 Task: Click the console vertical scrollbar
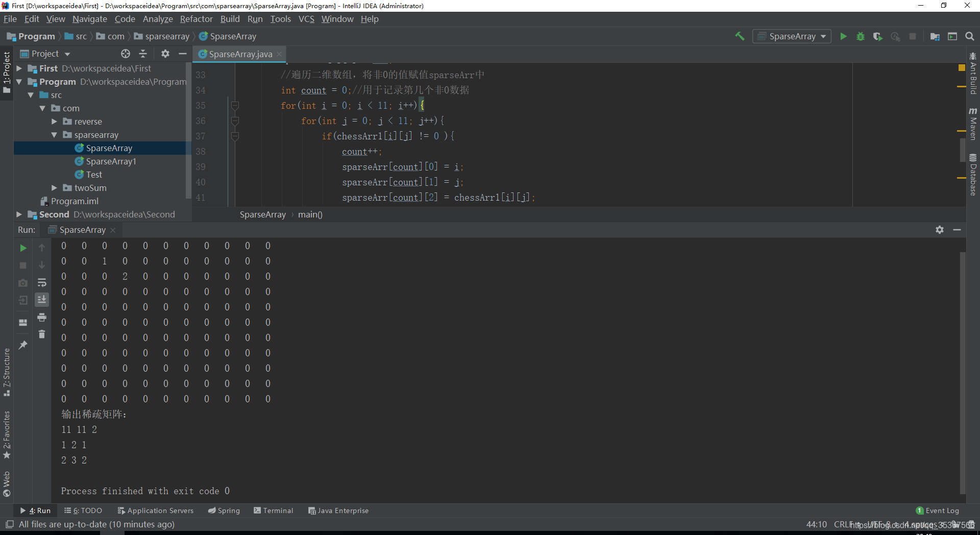[963, 373]
